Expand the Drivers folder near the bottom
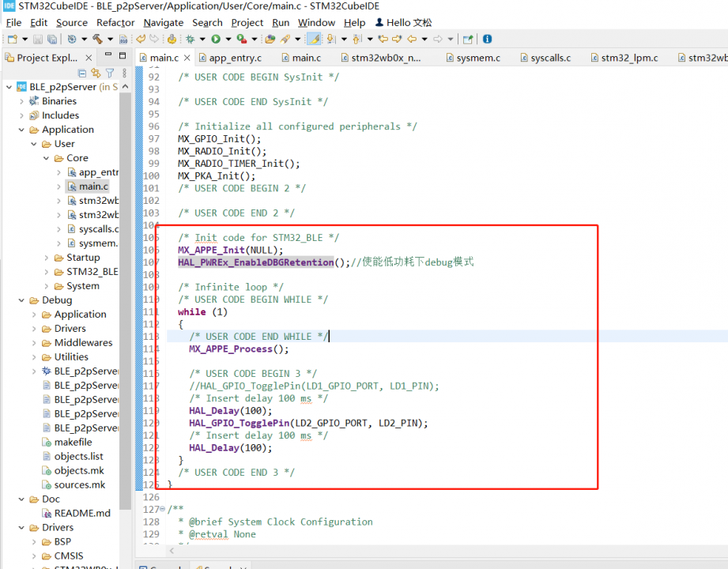Image resolution: width=728 pixels, height=569 pixels. point(22,527)
